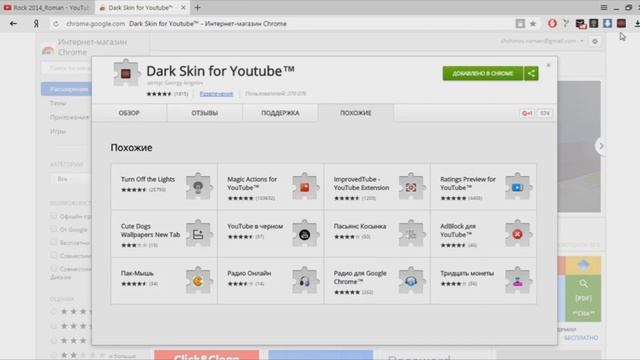Screen dimensions: 640x360
Task: Open a new browser tab with plus
Action: tap(198, 7)
